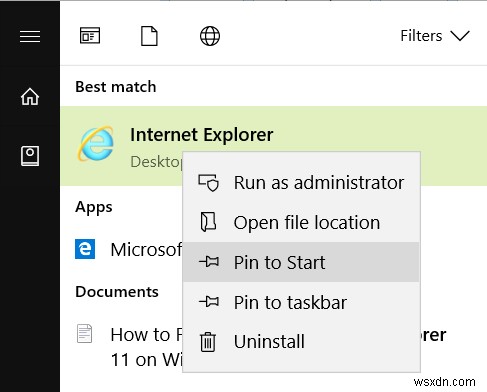Viewport: 487px width, 392px height.
Task: Click the folder icon beside Open file location
Action: click(x=208, y=222)
